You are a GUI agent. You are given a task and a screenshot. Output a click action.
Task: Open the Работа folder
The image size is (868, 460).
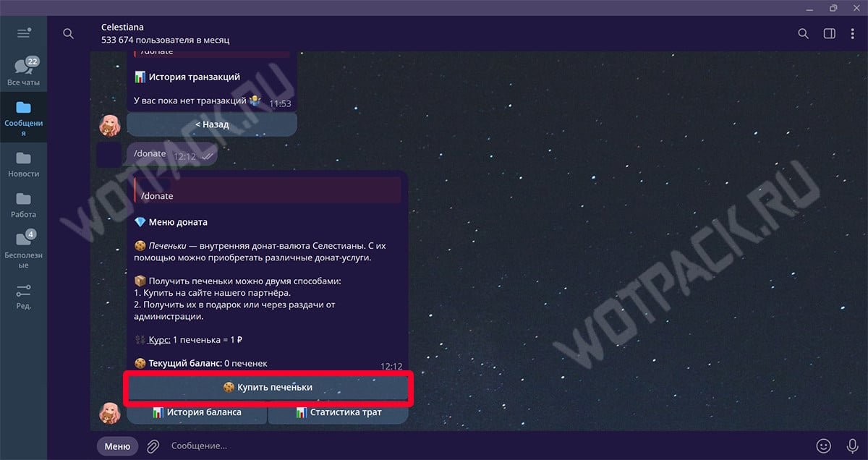24,204
